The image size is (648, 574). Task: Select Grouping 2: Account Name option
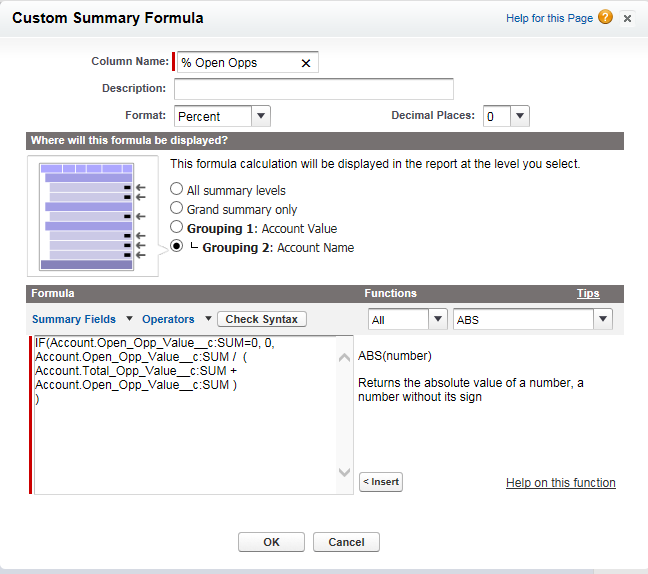[x=177, y=247]
